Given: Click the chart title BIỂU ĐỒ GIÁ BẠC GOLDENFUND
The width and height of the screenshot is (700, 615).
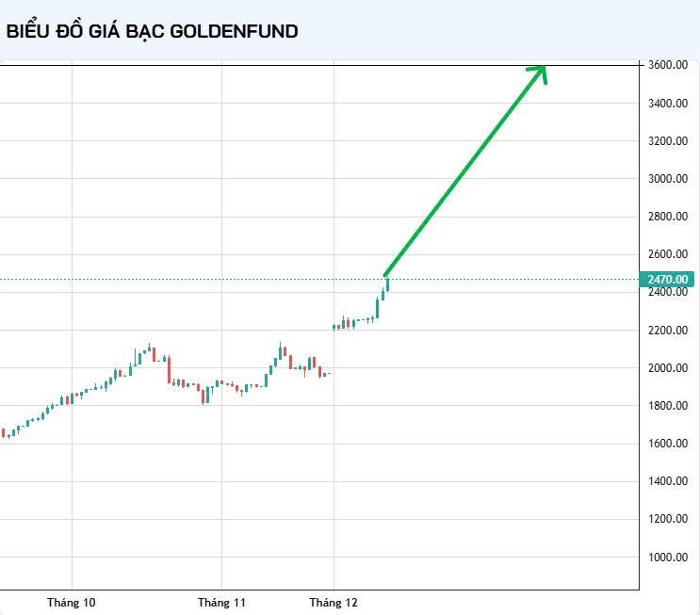Looking at the screenshot, I should [x=153, y=31].
